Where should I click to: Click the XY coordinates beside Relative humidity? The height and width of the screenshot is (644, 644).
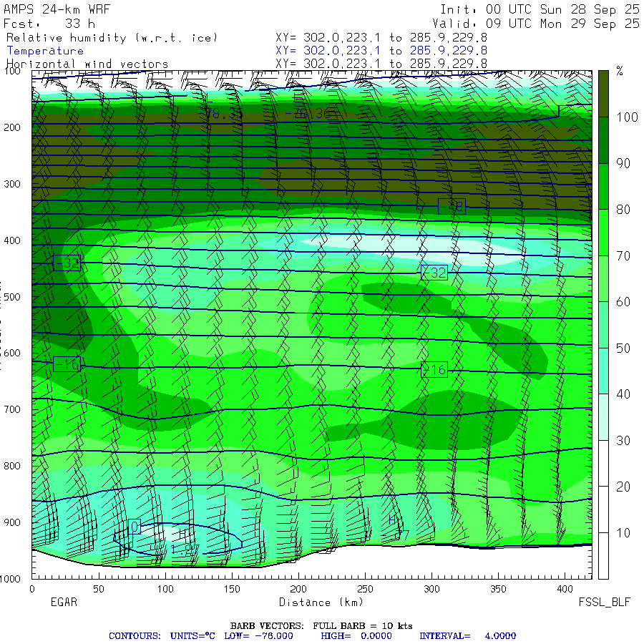tap(381, 38)
